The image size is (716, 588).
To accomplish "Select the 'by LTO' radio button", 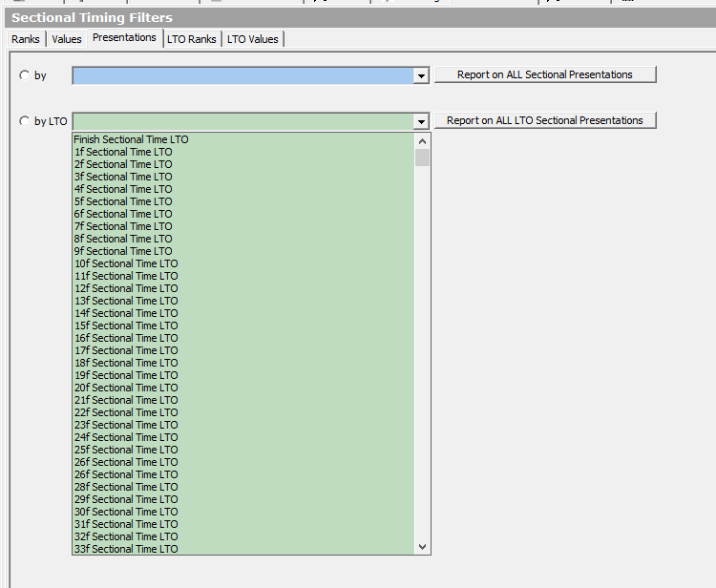I will tap(24, 121).
